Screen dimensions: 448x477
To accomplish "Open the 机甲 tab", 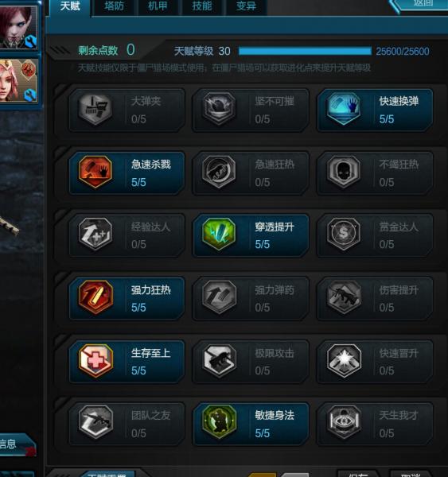I will click(x=158, y=6).
